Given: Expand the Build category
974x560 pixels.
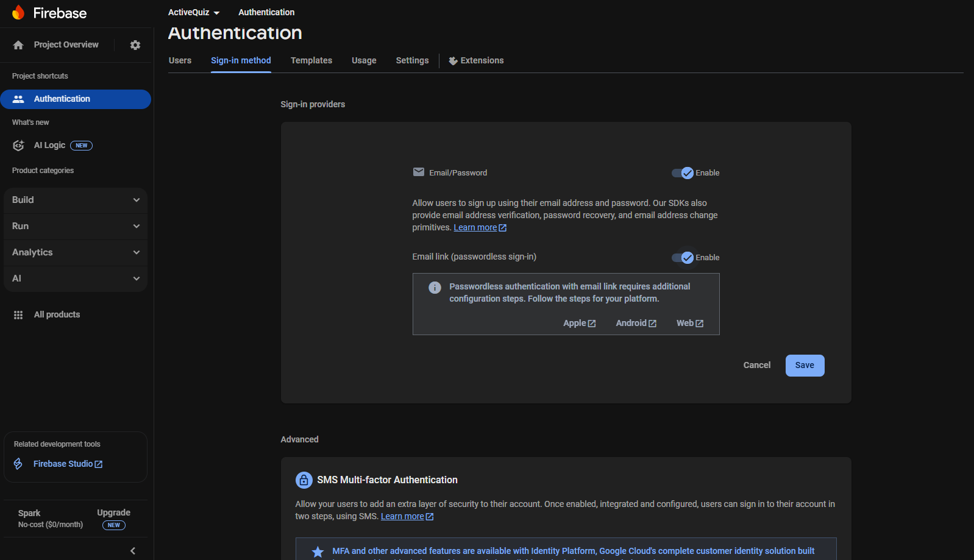Looking at the screenshot, I should (76, 200).
